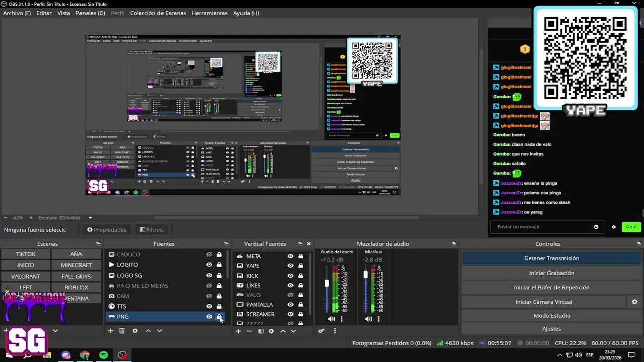Click Detener Transmisión button
Viewport: 644px width, 362px height.
pyautogui.click(x=551, y=258)
